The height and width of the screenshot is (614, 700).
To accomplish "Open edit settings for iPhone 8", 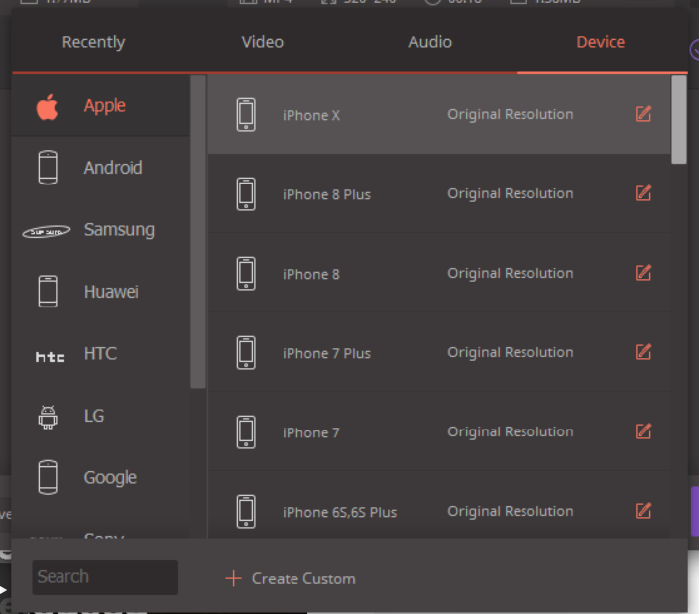I will tap(643, 273).
